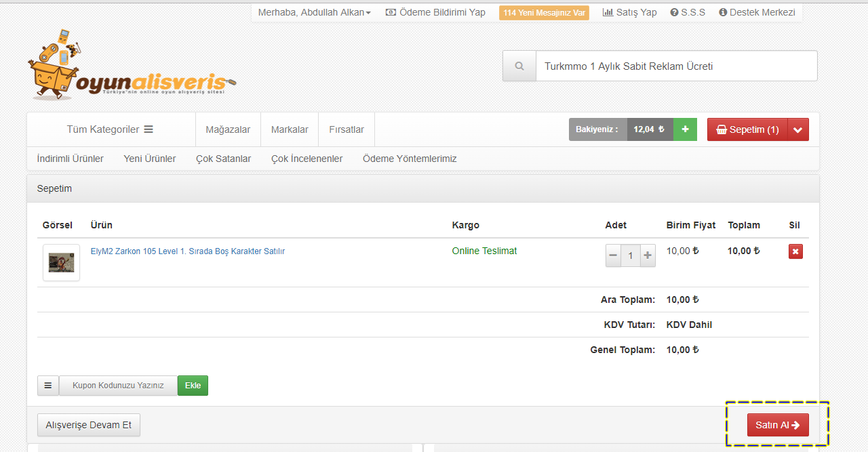The image size is (868, 452).
Task: Decrease the quantity with the minus button
Action: (x=613, y=255)
